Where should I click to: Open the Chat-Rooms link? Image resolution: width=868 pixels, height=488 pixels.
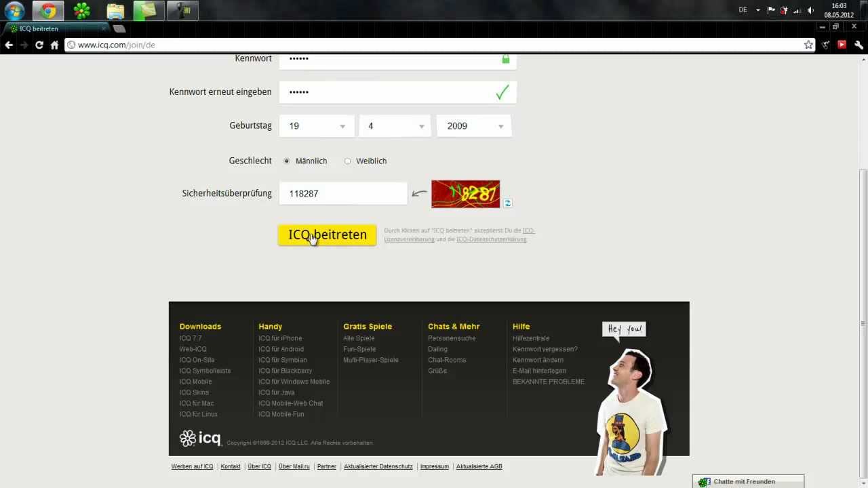(447, 360)
